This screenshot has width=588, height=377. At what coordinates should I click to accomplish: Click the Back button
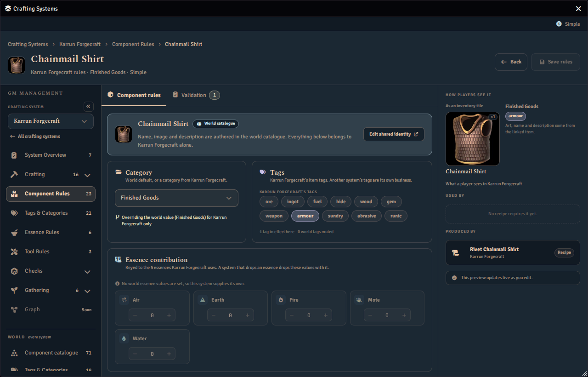[x=511, y=62]
